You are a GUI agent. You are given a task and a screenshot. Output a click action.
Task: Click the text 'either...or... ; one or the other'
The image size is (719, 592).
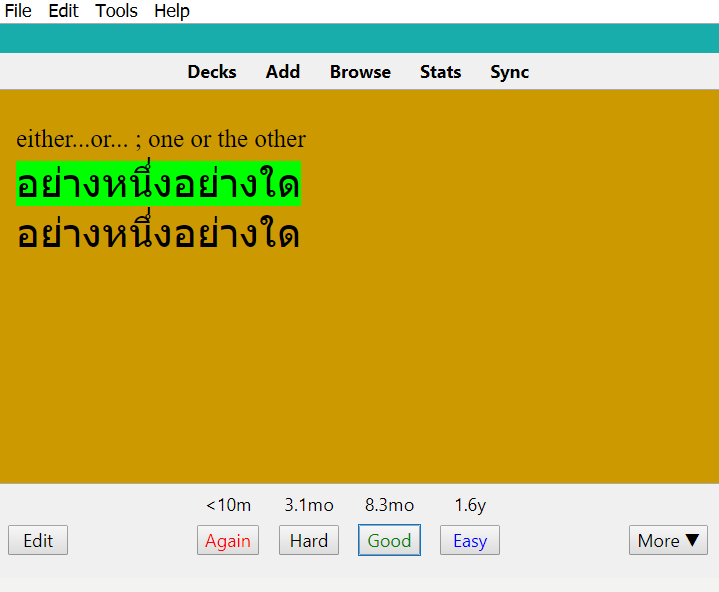[x=161, y=139]
